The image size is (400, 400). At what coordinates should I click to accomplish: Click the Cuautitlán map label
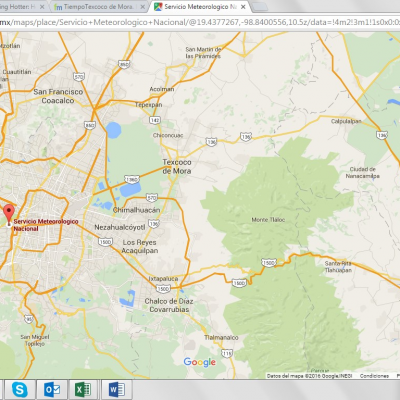coord(17,72)
